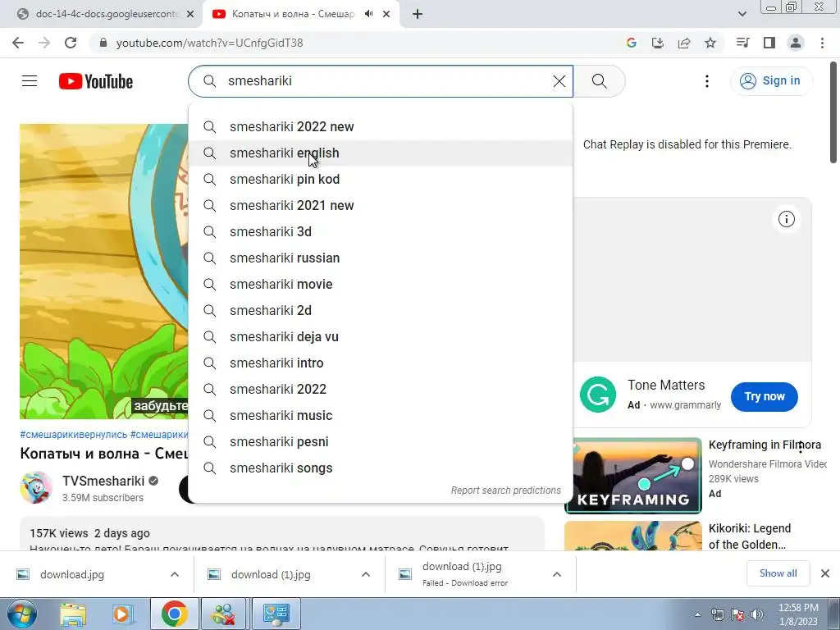Choose suggestion smeshariki russian
Screen dimensions: 840x630
(x=381, y=258)
